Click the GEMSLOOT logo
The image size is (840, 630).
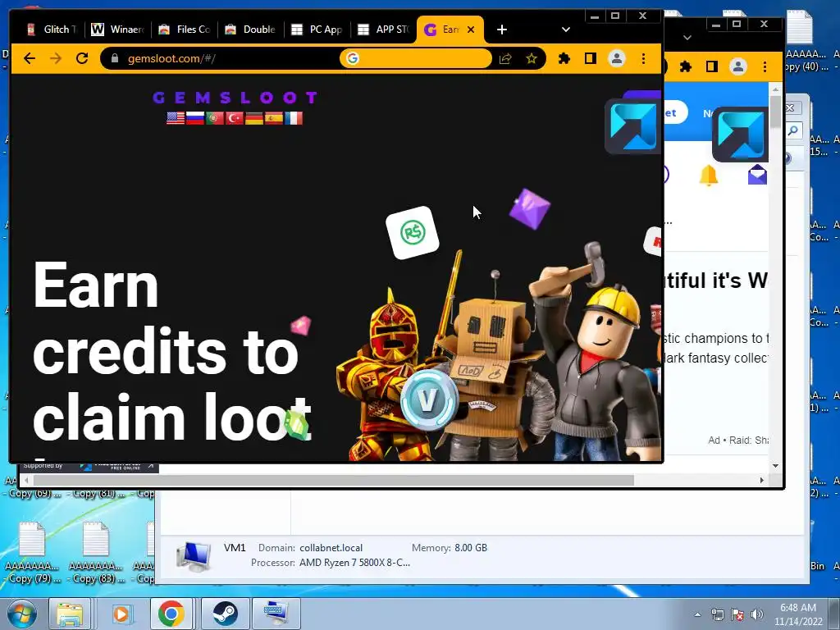(x=235, y=98)
